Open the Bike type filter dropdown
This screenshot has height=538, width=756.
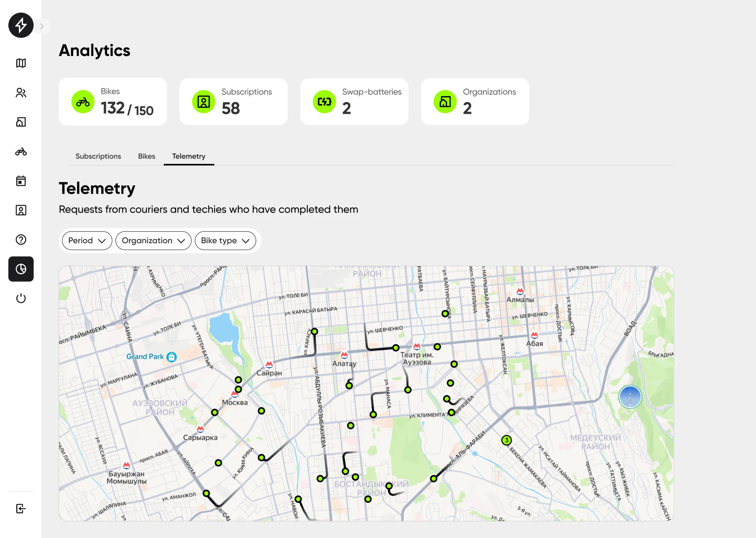coord(225,241)
